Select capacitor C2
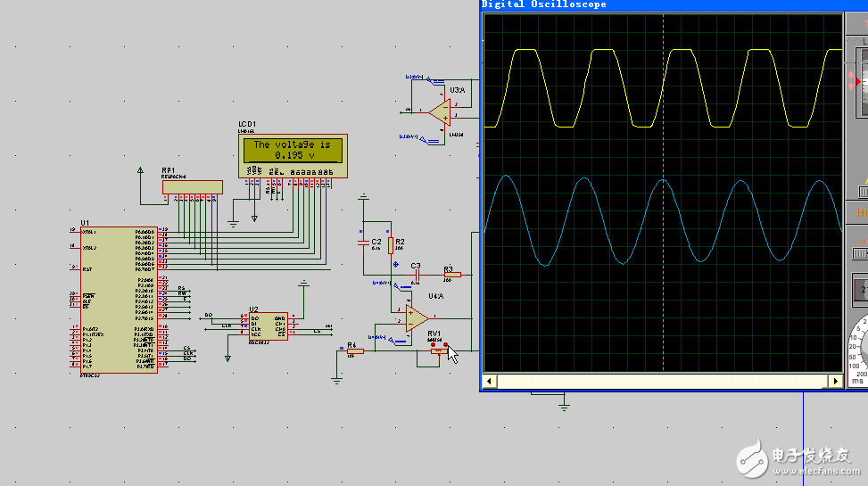The image size is (868, 486). click(363, 242)
